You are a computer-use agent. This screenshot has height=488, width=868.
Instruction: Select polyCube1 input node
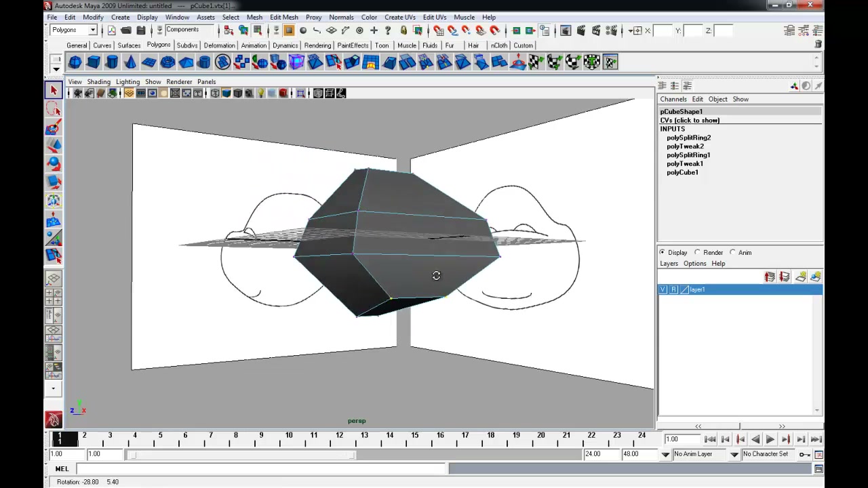tap(682, 172)
